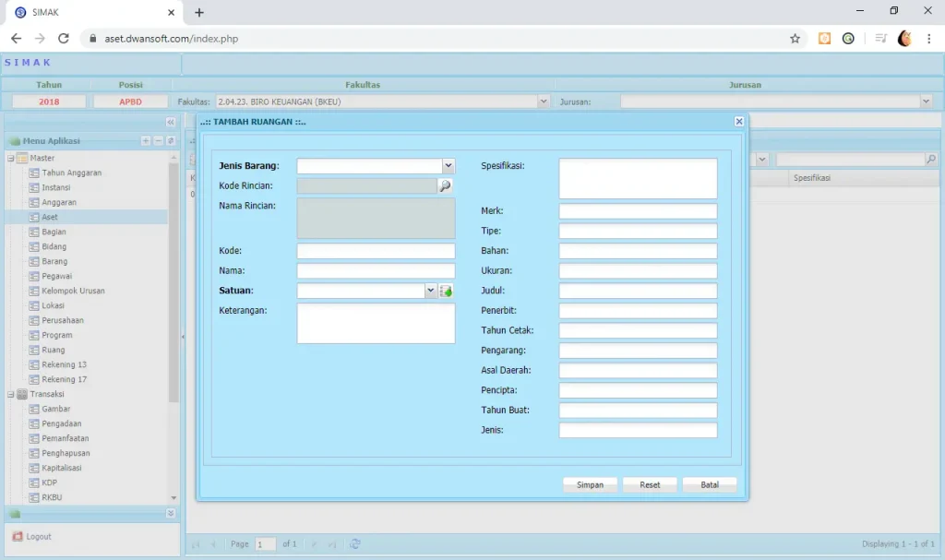
Task: Click the Batal button
Action: (710, 484)
